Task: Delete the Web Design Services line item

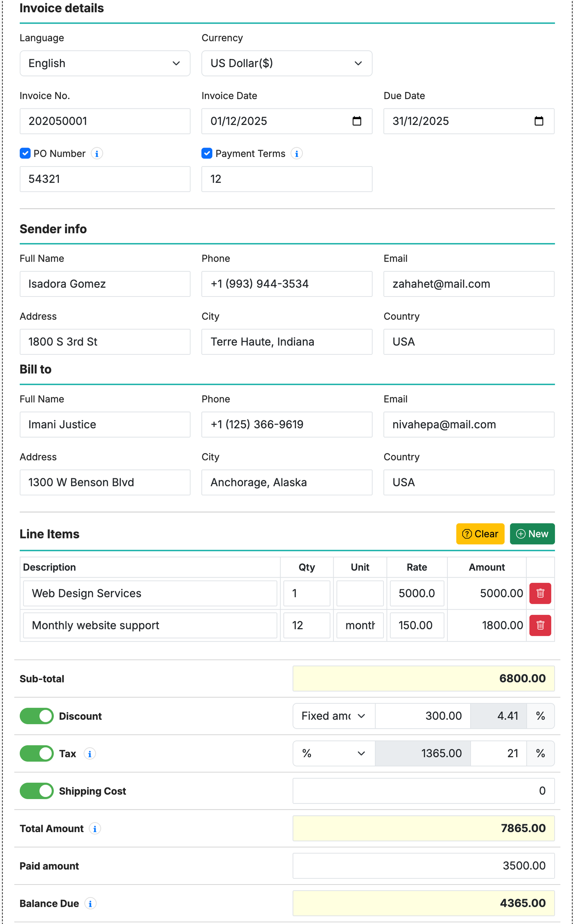Action: 540,593
